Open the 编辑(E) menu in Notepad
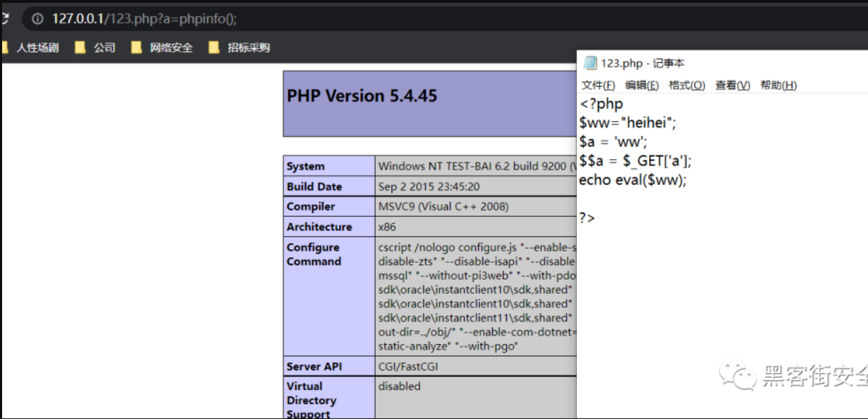Screen dimensions: 868x419 point(642,85)
